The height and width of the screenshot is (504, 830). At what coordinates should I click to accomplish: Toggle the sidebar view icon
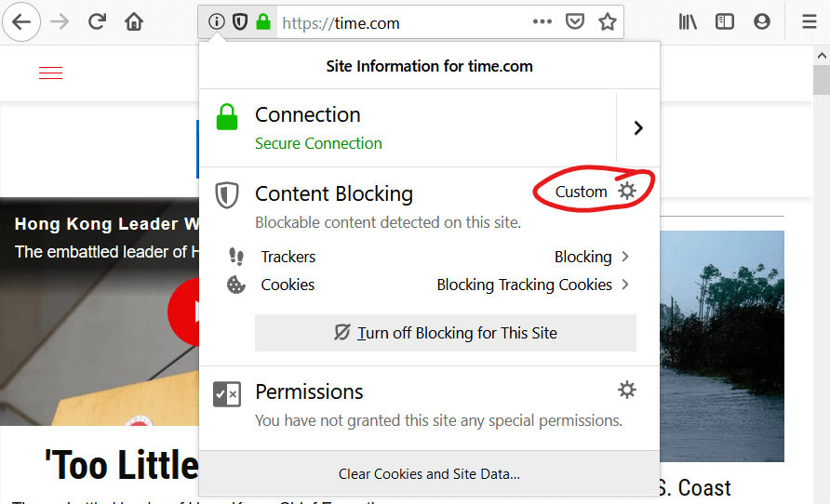click(x=725, y=22)
